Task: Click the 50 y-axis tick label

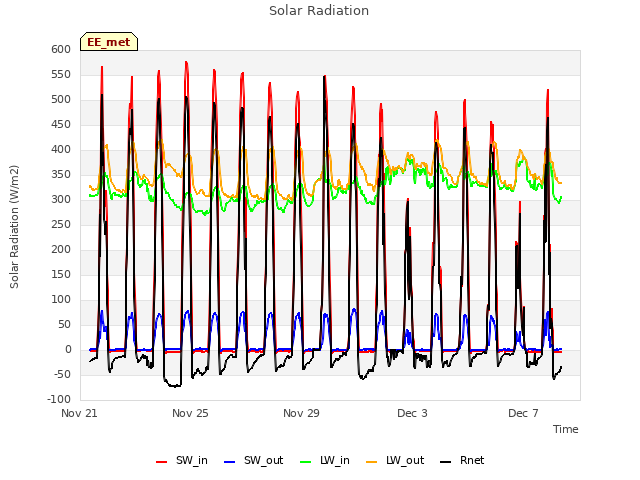Action: point(64,324)
